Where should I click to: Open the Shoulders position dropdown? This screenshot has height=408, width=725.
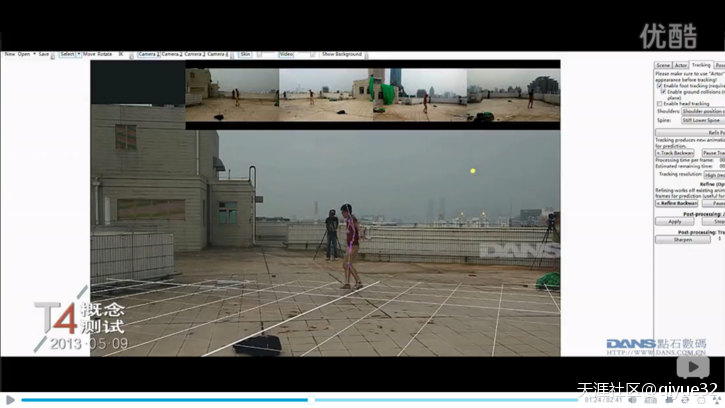[703, 111]
